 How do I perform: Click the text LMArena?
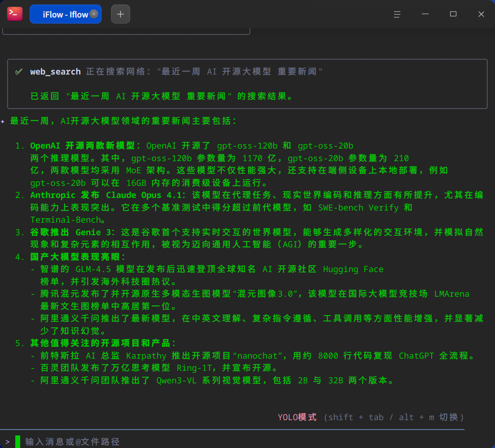(451, 294)
